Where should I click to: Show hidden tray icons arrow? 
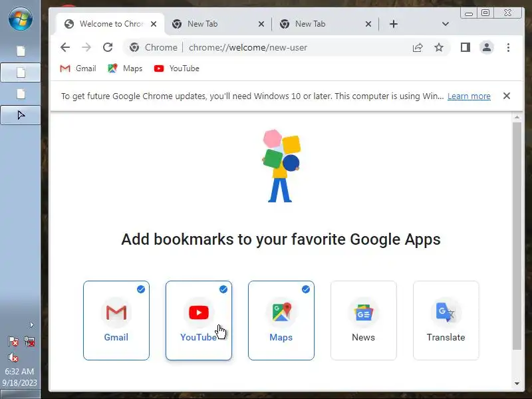coord(31,325)
